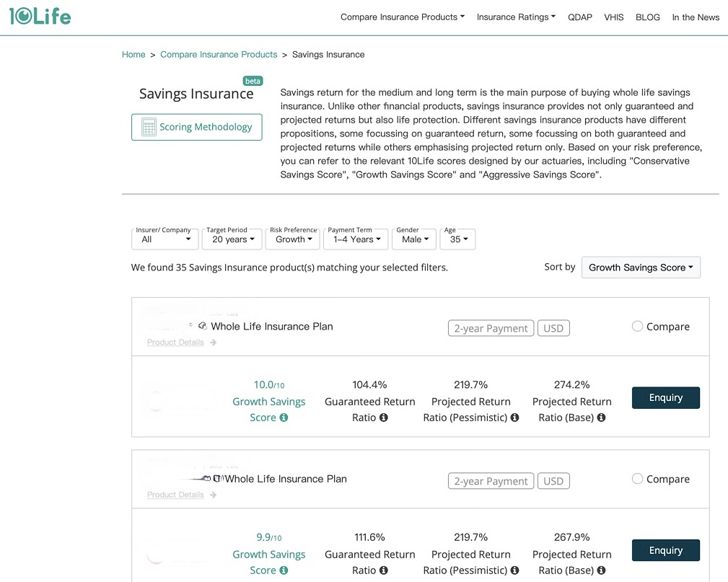Click the 10Life logo
728x582 pixels.
coord(40,16)
